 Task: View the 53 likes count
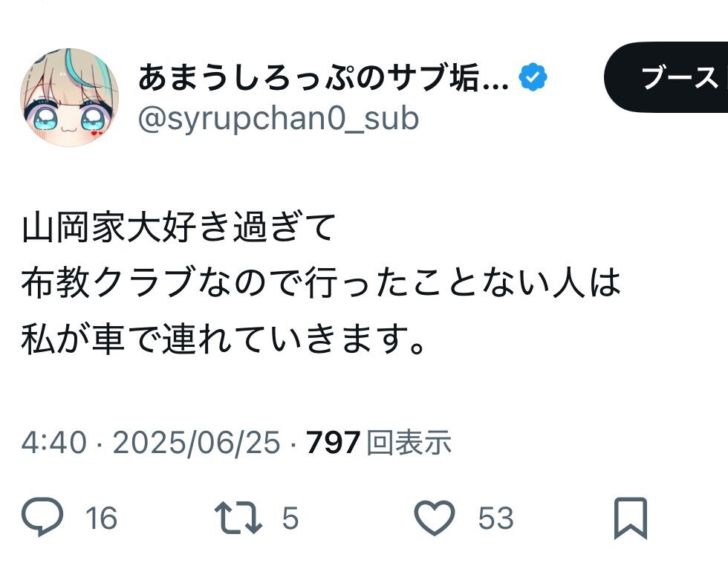pos(496,518)
